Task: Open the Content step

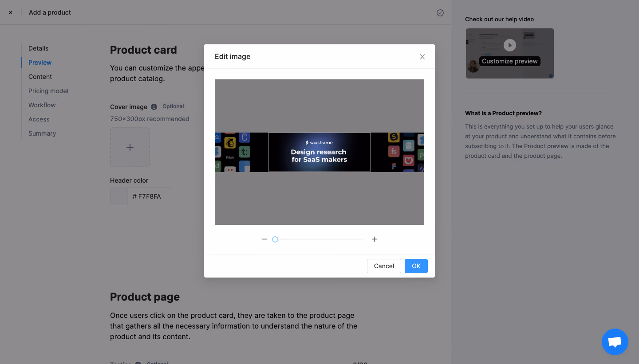Action: point(40,77)
